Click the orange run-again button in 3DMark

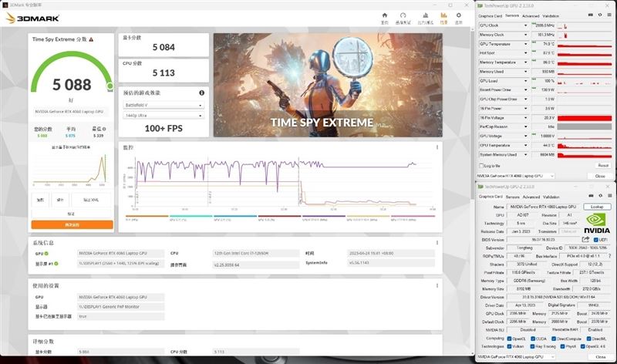72,224
